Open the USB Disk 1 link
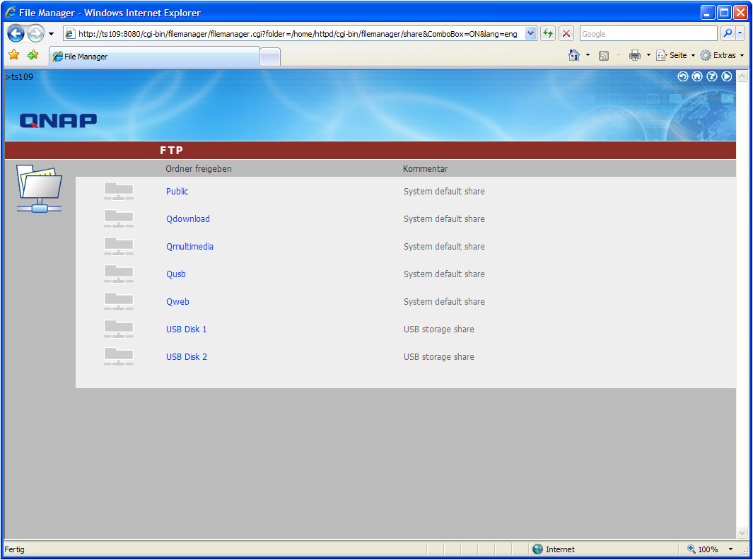 (x=187, y=329)
